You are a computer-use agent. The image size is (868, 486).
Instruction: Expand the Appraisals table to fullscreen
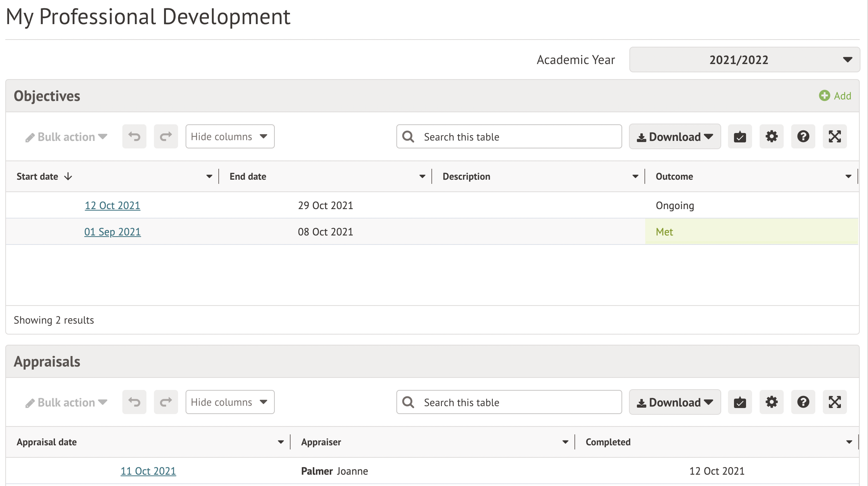tap(834, 402)
